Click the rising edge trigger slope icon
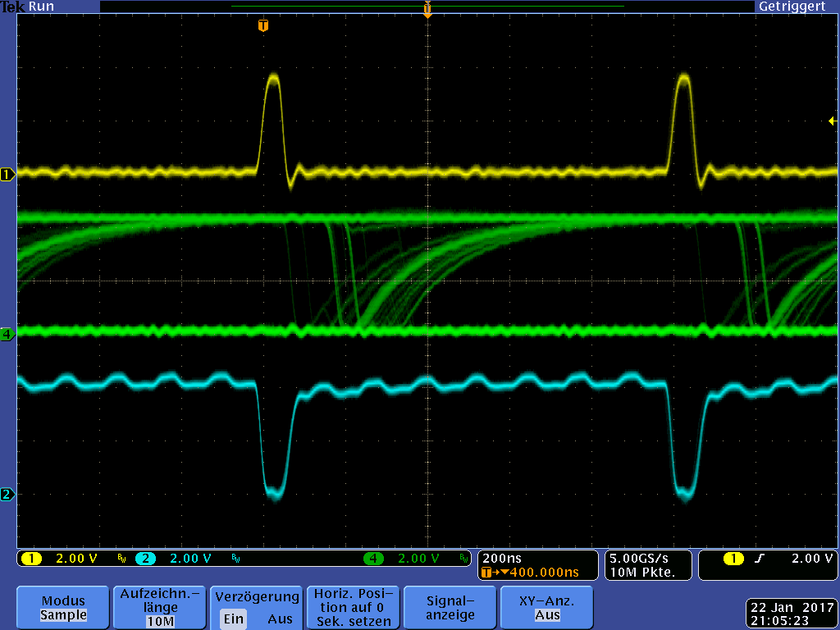The height and width of the screenshot is (630, 840). click(x=760, y=559)
